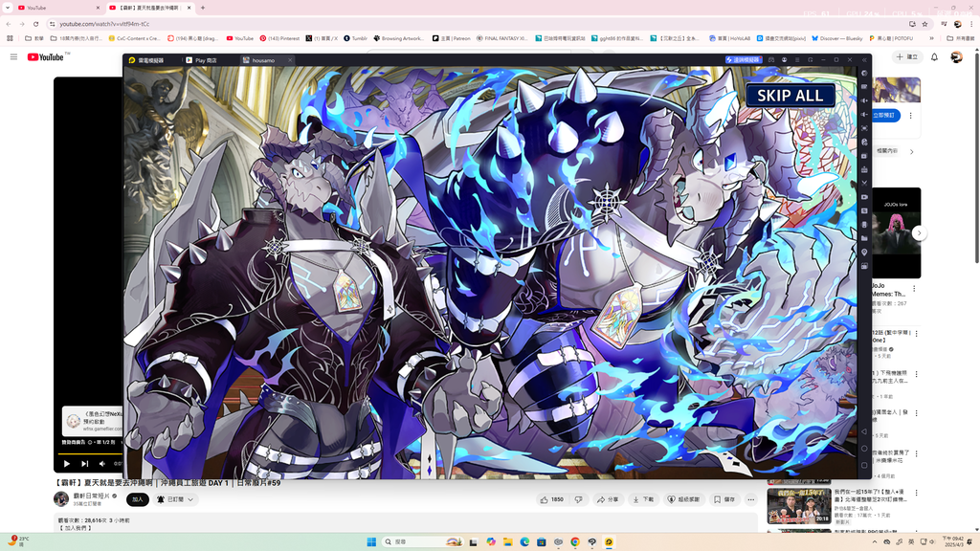Mute the YouTube player volume
Image resolution: width=980 pixels, height=551 pixels.
coord(101,464)
